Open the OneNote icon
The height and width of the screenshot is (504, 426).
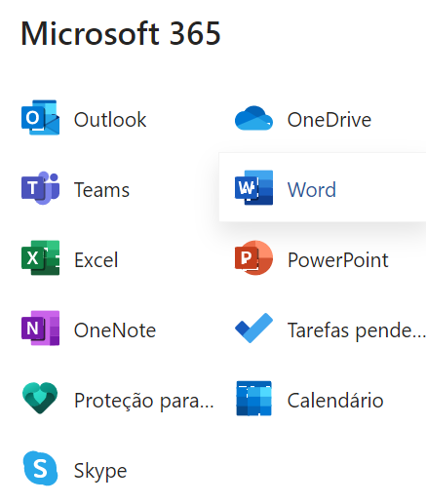click(40, 329)
